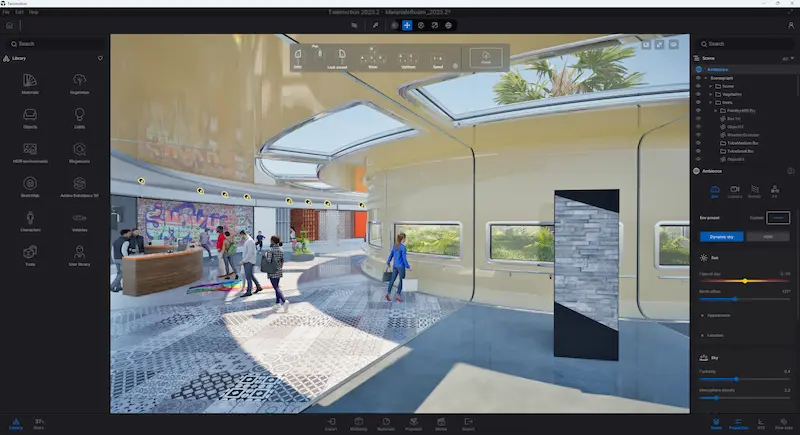Open the Vegetation library category
800x435 pixels.
79,83
